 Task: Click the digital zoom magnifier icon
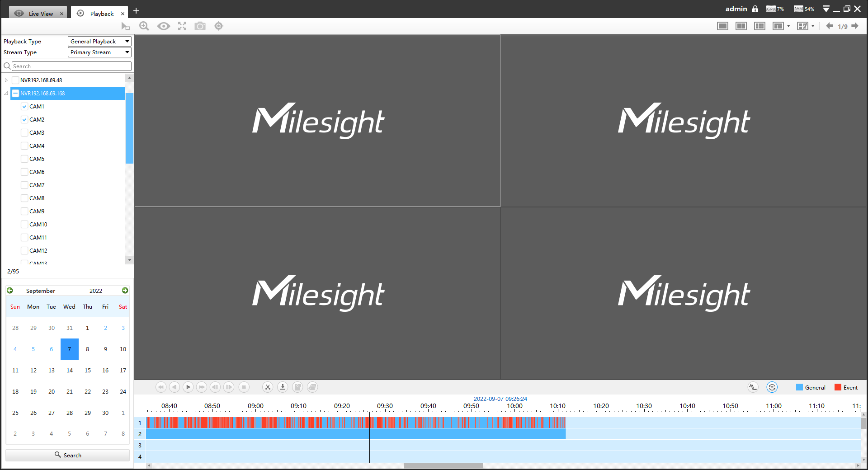144,26
